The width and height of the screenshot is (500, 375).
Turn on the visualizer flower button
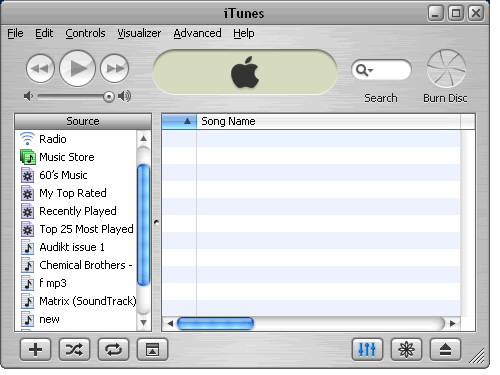(x=406, y=350)
